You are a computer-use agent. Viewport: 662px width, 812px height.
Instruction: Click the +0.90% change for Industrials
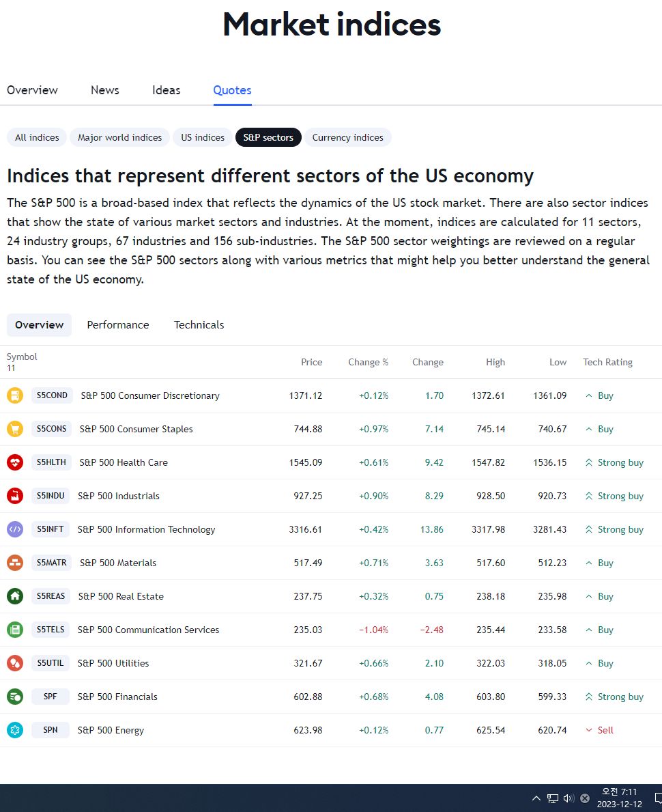[x=374, y=496]
